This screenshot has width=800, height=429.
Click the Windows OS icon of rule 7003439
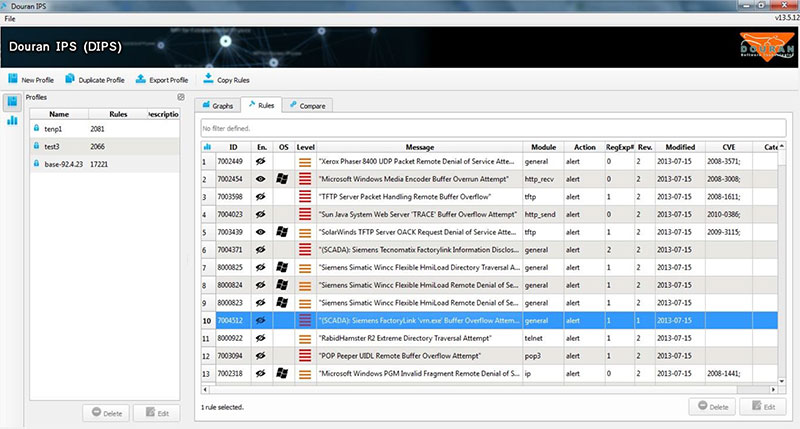pyautogui.click(x=282, y=232)
